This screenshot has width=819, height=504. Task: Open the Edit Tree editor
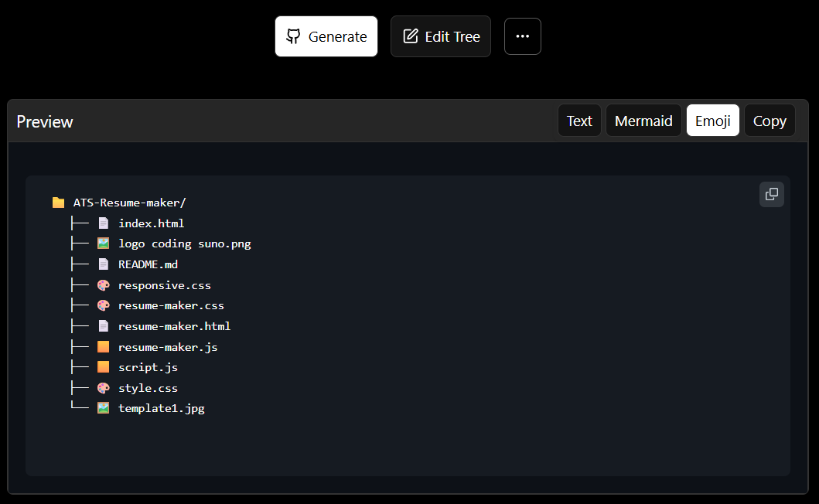[x=440, y=36]
